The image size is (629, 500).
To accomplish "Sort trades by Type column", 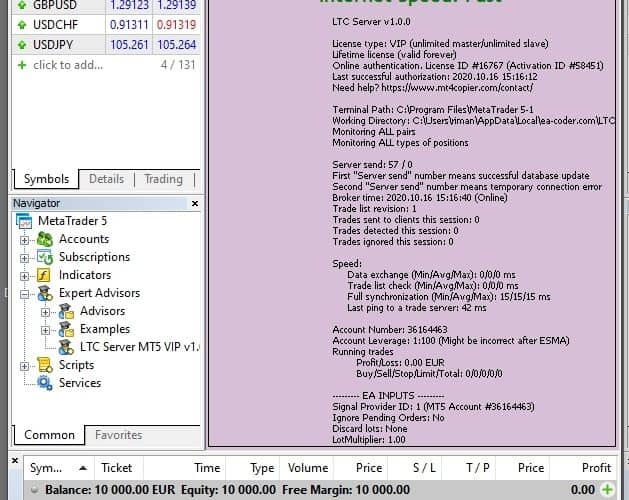I will [252, 468].
